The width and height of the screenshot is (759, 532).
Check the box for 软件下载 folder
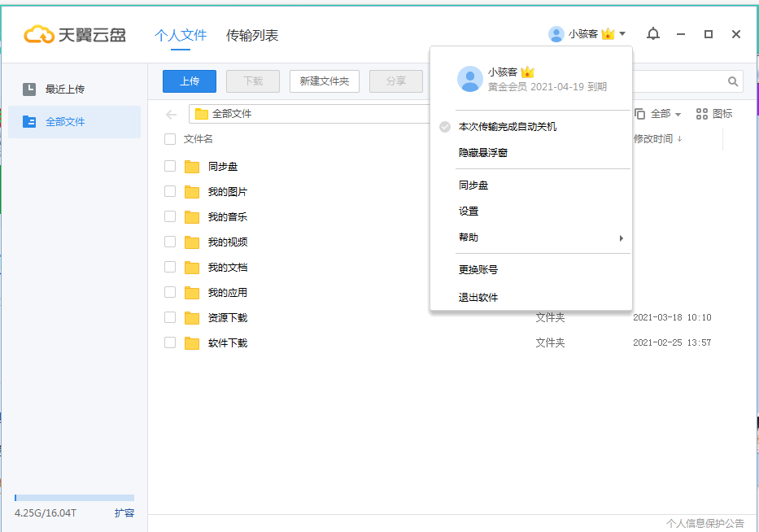click(170, 342)
